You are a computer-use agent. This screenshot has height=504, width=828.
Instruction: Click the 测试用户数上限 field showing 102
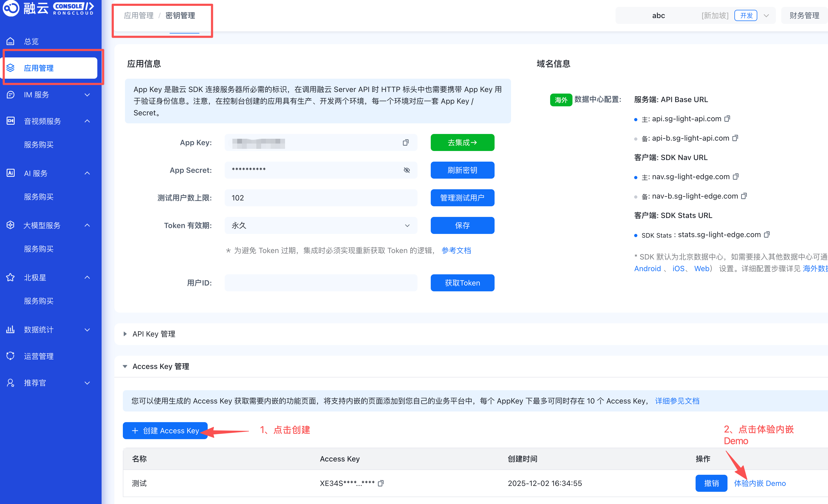(321, 198)
